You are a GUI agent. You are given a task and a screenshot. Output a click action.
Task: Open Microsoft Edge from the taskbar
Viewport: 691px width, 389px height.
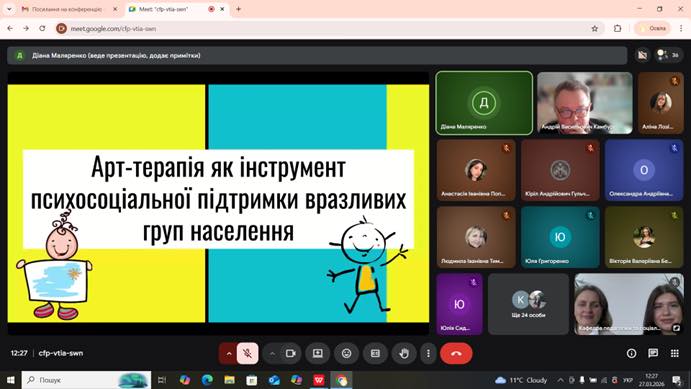(207, 380)
